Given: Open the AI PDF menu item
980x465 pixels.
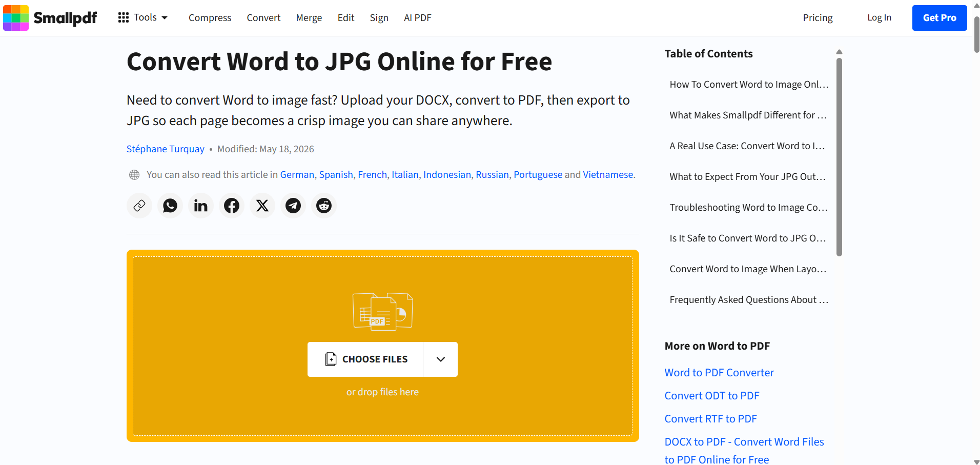Looking at the screenshot, I should [418, 18].
